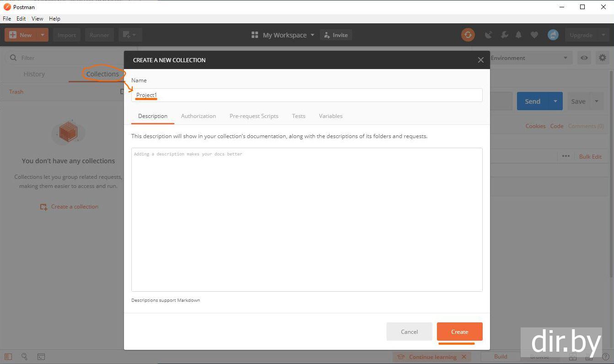Viewport: 614px width, 364px height.
Task: Open the Cookies link
Action: point(535,126)
